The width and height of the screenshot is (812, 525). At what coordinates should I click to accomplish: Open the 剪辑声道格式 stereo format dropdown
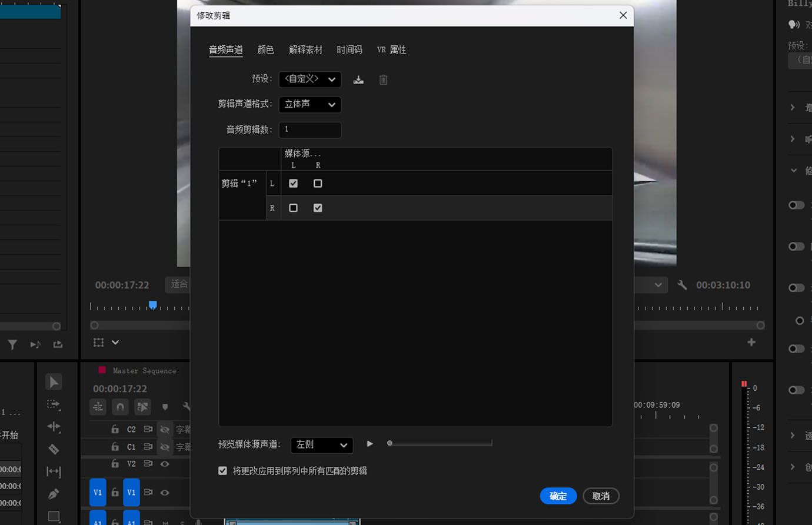pos(310,104)
